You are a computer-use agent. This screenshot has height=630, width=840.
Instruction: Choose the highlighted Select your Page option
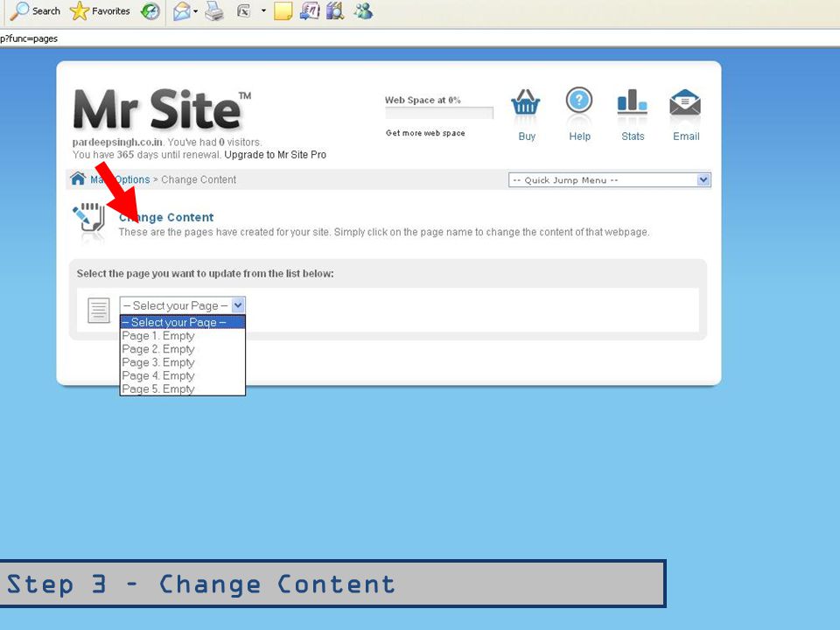point(183,322)
